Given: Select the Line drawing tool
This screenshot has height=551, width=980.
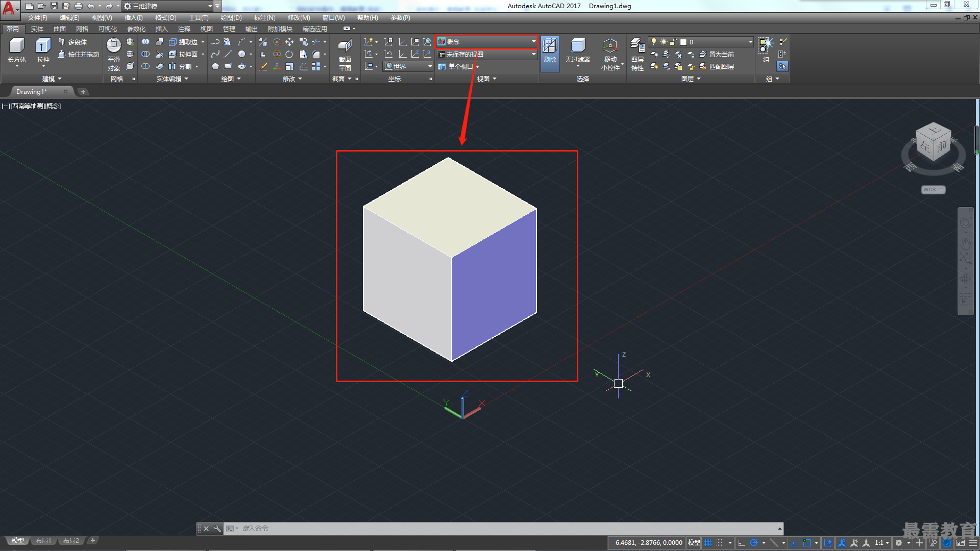Looking at the screenshot, I should point(228,54).
